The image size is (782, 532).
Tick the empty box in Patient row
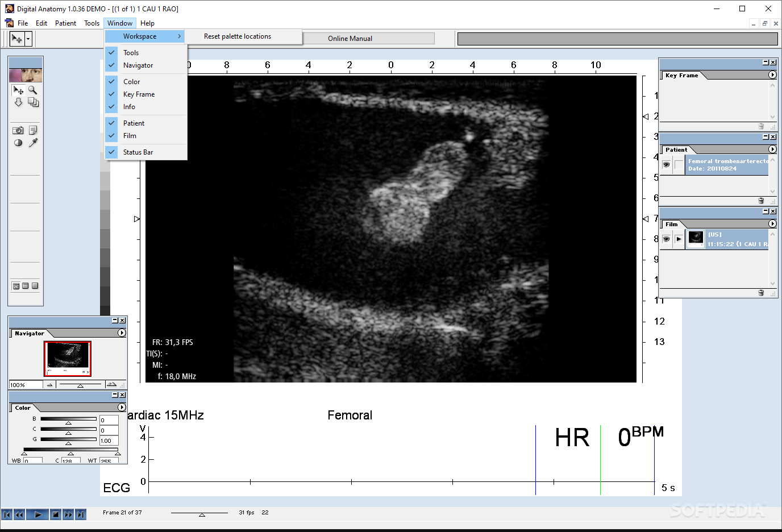click(x=679, y=165)
